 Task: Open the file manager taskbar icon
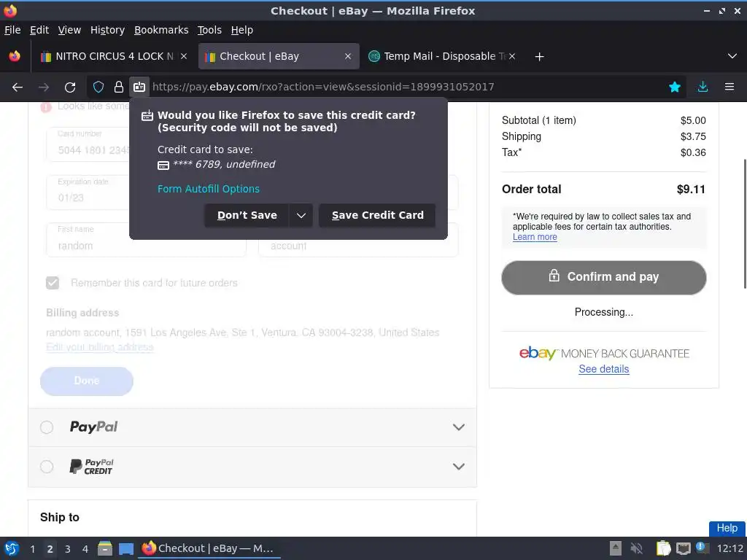tap(105, 548)
